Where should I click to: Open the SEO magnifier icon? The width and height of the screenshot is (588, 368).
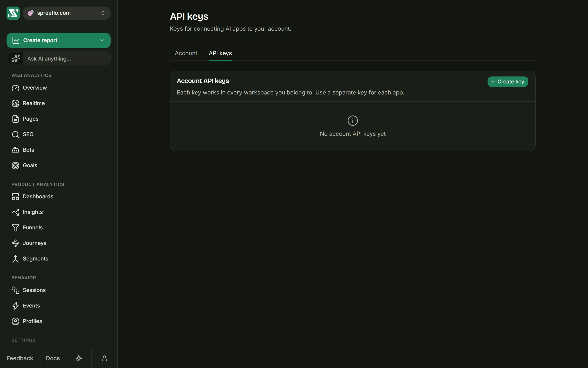15,135
